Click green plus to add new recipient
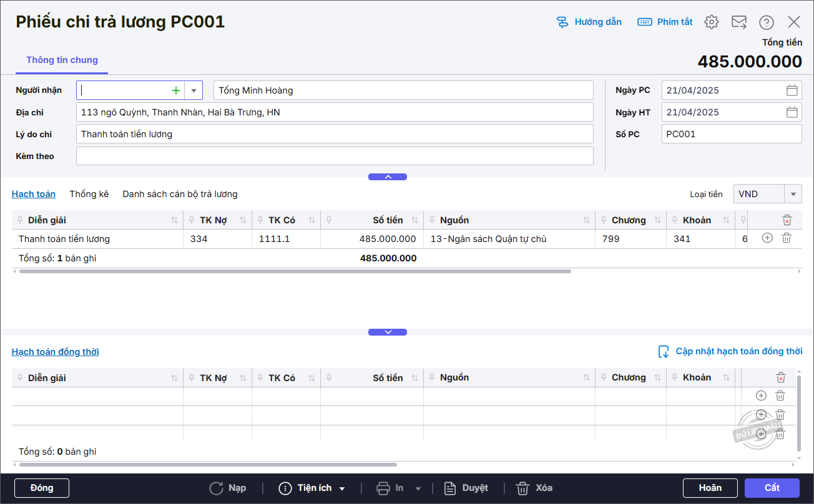This screenshot has height=504, width=814. [176, 90]
